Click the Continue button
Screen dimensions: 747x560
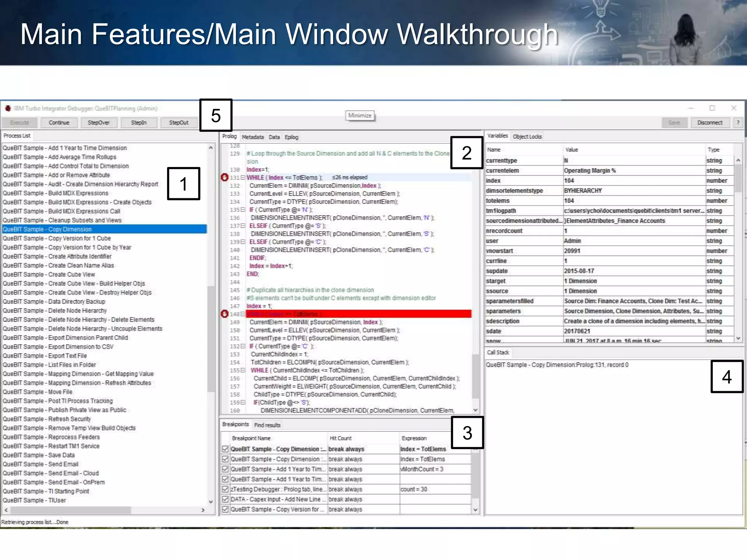(x=59, y=122)
